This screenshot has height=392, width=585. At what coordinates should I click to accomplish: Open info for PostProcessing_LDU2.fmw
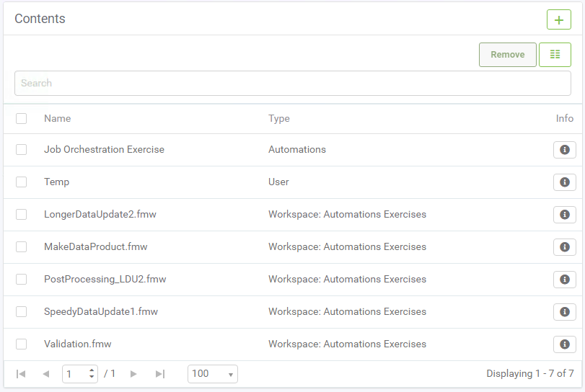pyautogui.click(x=565, y=279)
